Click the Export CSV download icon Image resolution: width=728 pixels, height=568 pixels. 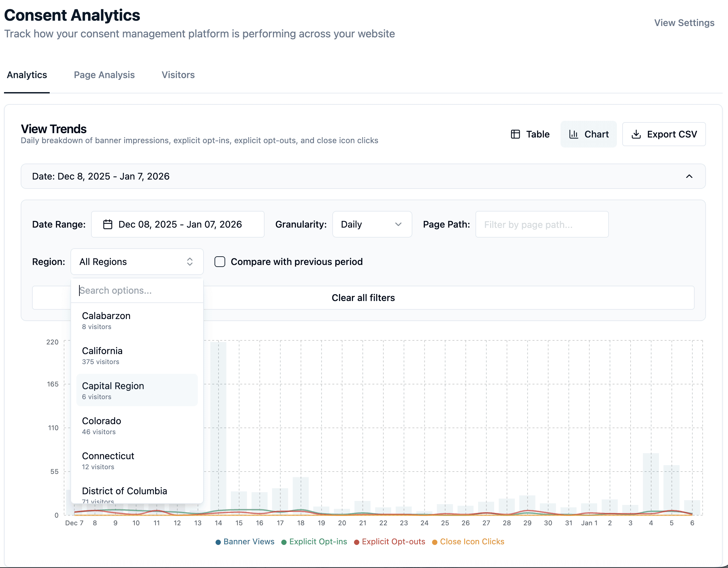coord(636,134)
